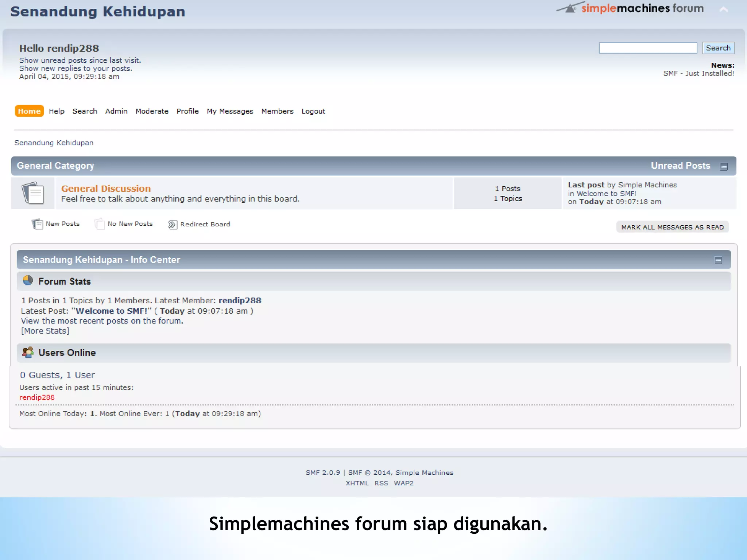Click the Forum Stats heading

tap(64, 281)
